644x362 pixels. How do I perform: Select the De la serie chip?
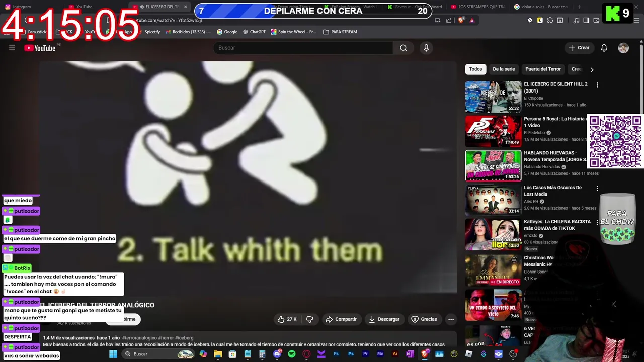(504, 69)
